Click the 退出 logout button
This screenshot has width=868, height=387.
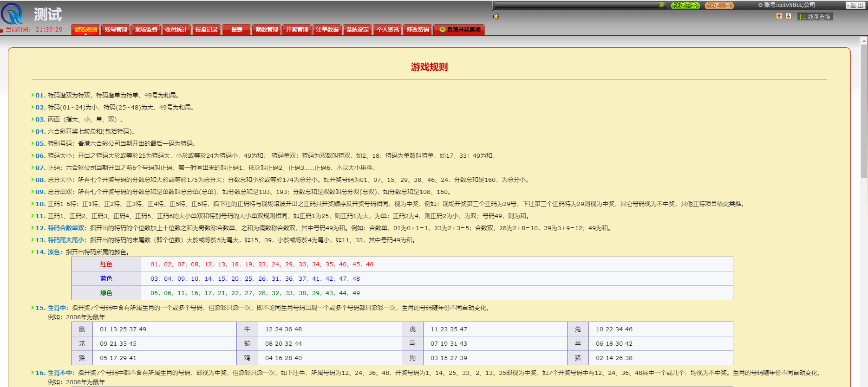pyautogui.click(x=855, y=6)
